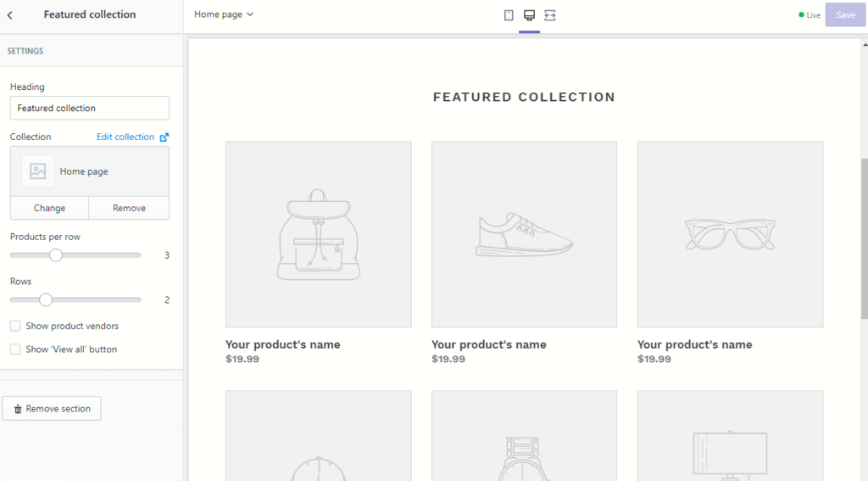This screenshot has width=868, height=481.
Task: Click the wristwatch product thumbnail
Action: point(524,435)
